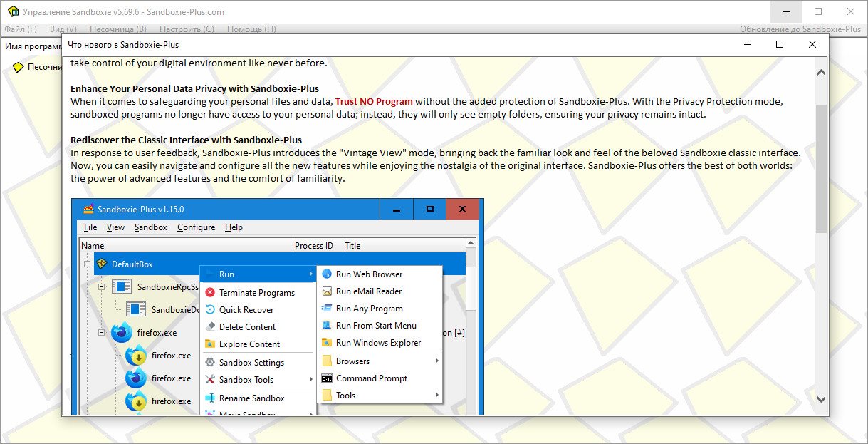
Task: Click the 'Enhance Your Personal Data Privacy' heading
Action: 194,89
